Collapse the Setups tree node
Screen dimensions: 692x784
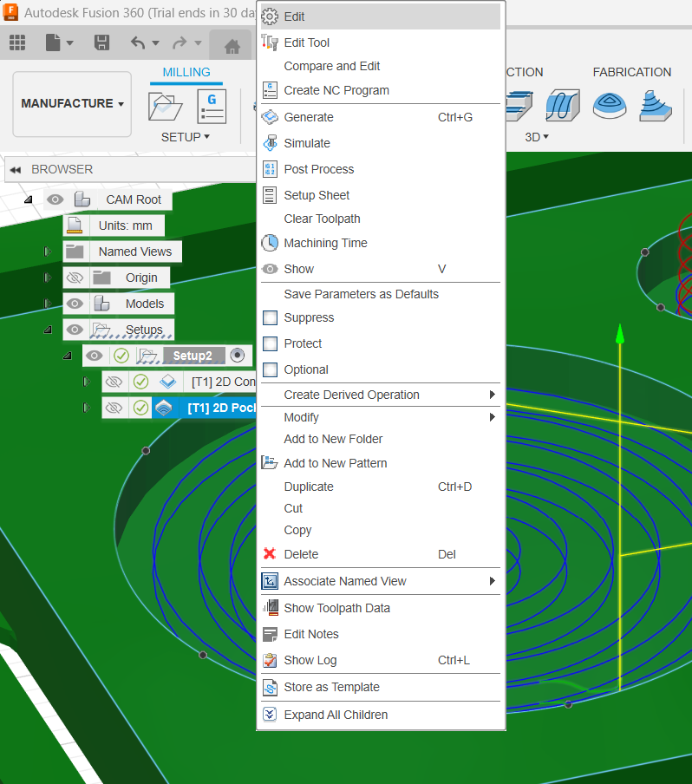[x=48, y=330]
